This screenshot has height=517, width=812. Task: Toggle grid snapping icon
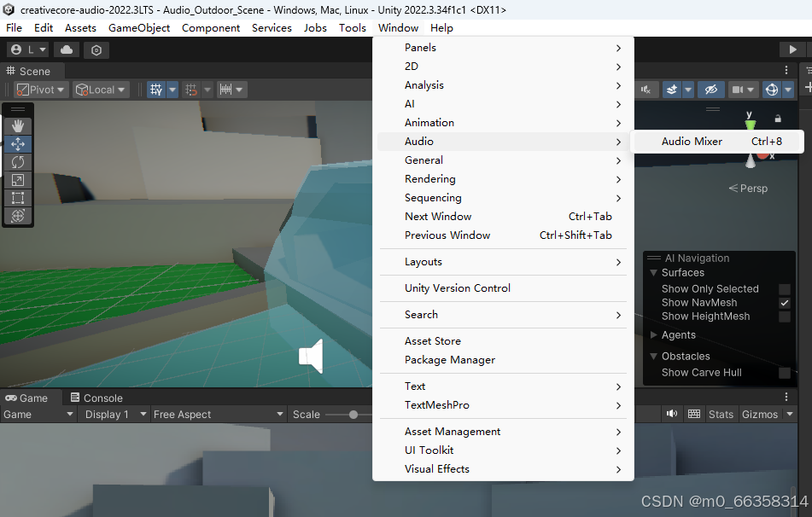click(191, 90)
